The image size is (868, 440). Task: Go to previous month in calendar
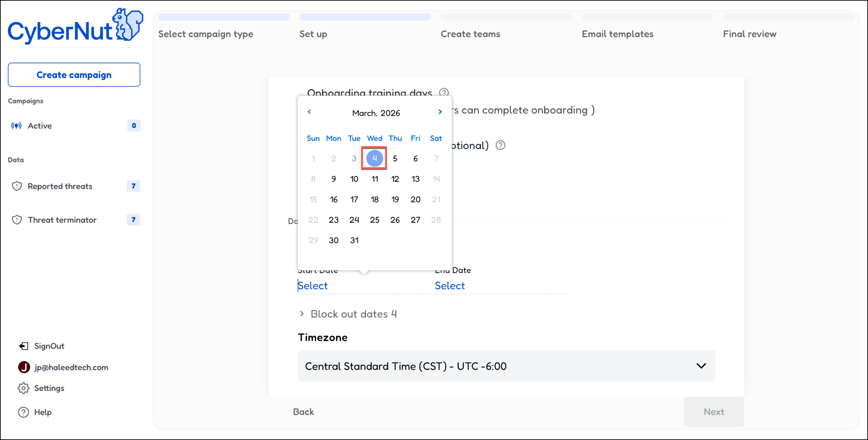pos(309,112)
